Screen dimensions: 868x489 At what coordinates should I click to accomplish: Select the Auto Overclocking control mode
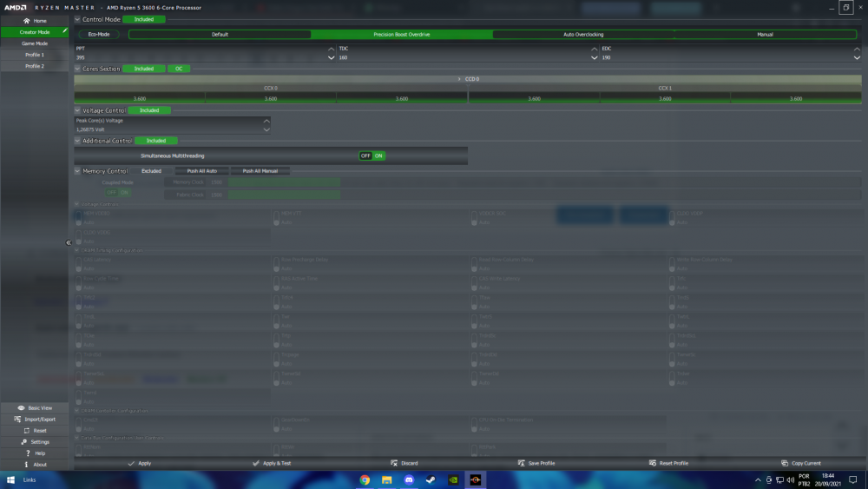click(582, 35)
